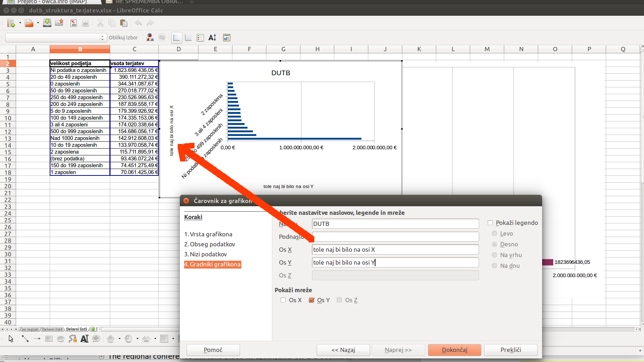Click the Delovni list5 sheet tab

(77, 329)
